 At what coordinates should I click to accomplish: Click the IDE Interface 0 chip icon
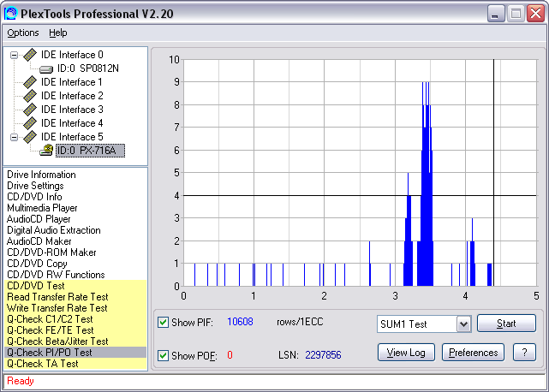pyautogui.click(x=30, y=55)
